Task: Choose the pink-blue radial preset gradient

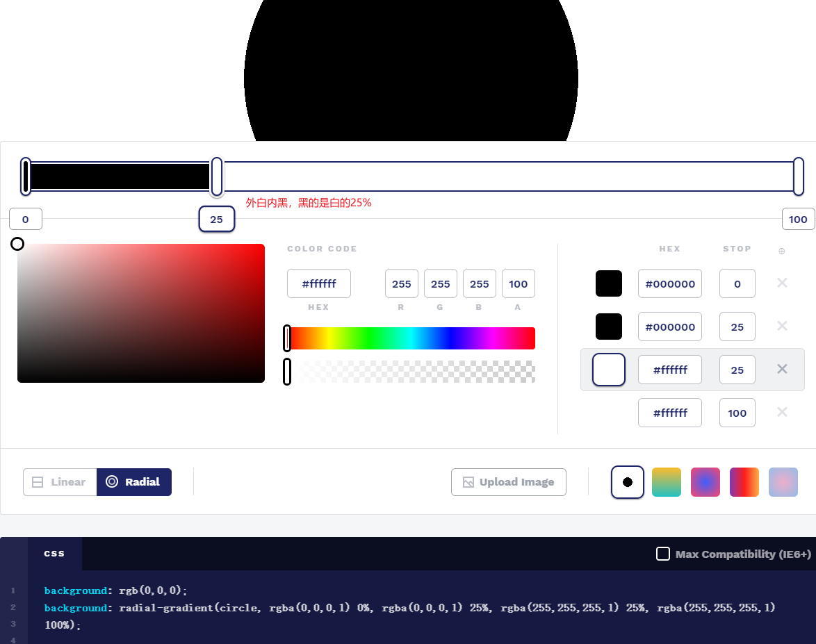Action: [x=705, y=482]
